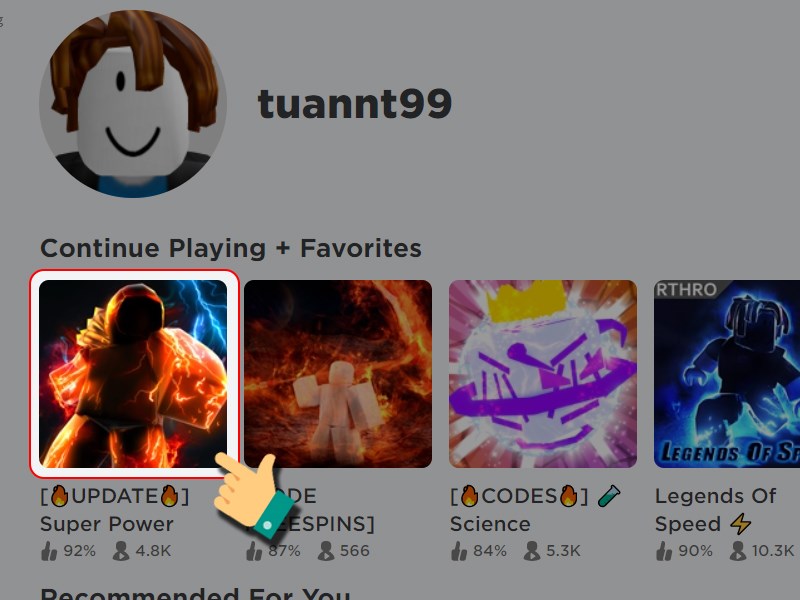Click the thumbs-up icon showing 92%

(x=49, y=551)
